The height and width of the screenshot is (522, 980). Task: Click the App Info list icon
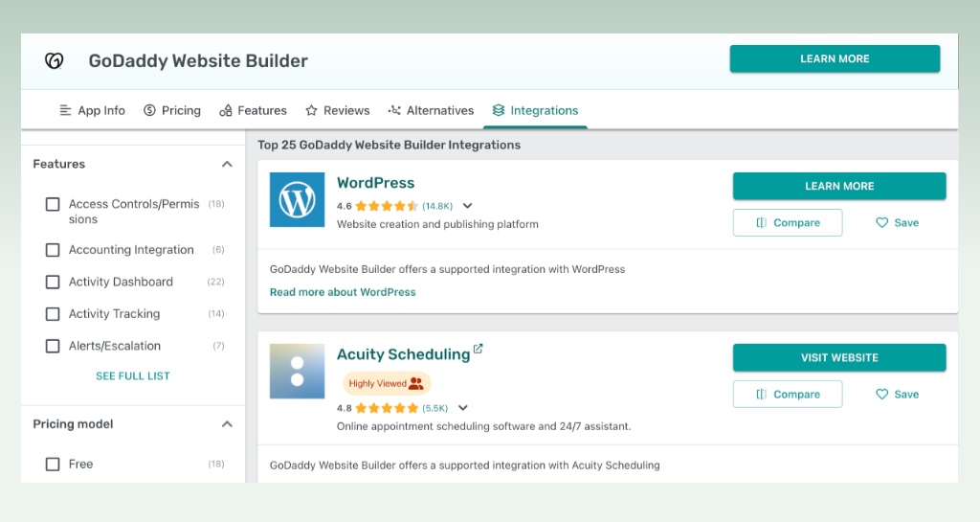point(65,111)
